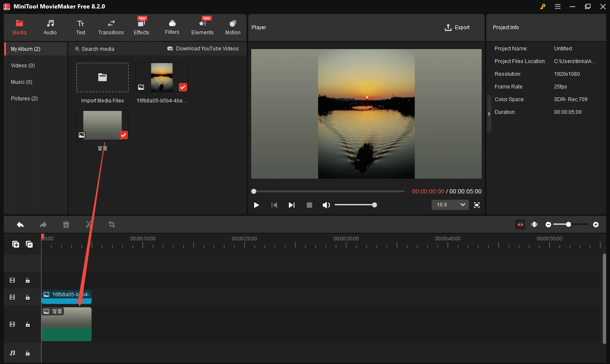This screenshot has height=364, width=610.
Task: Open the hamburger main menu
Action: coord(557,6)
